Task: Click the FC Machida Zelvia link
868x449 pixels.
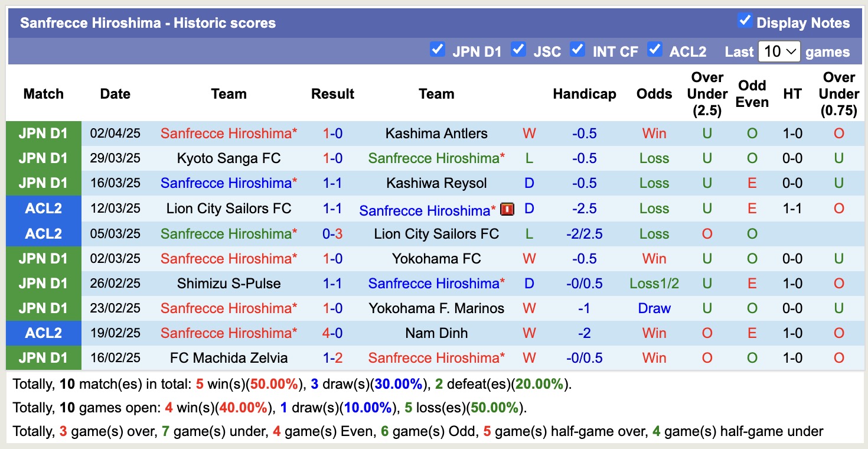Action: coord(229,357)
